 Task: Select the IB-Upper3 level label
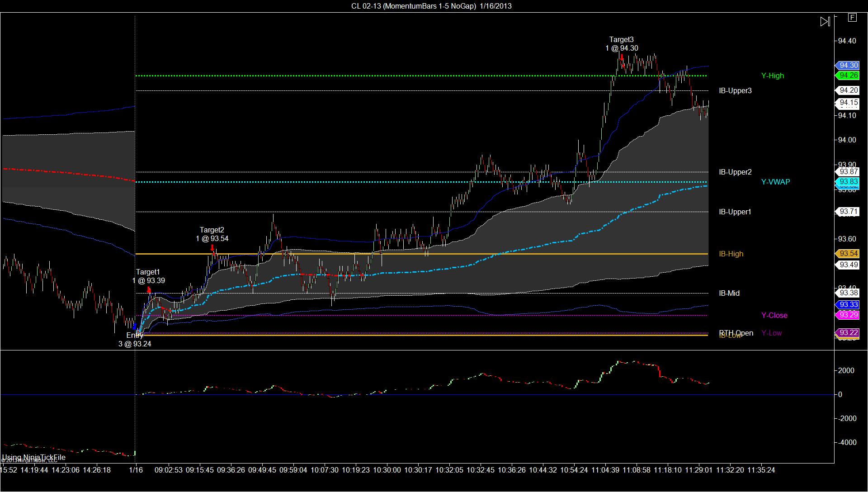click(735, 90)
